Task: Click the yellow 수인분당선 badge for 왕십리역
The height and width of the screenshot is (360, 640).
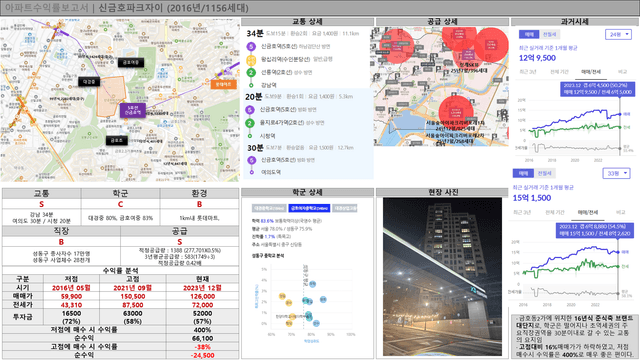Action: (x=251, y=60)
